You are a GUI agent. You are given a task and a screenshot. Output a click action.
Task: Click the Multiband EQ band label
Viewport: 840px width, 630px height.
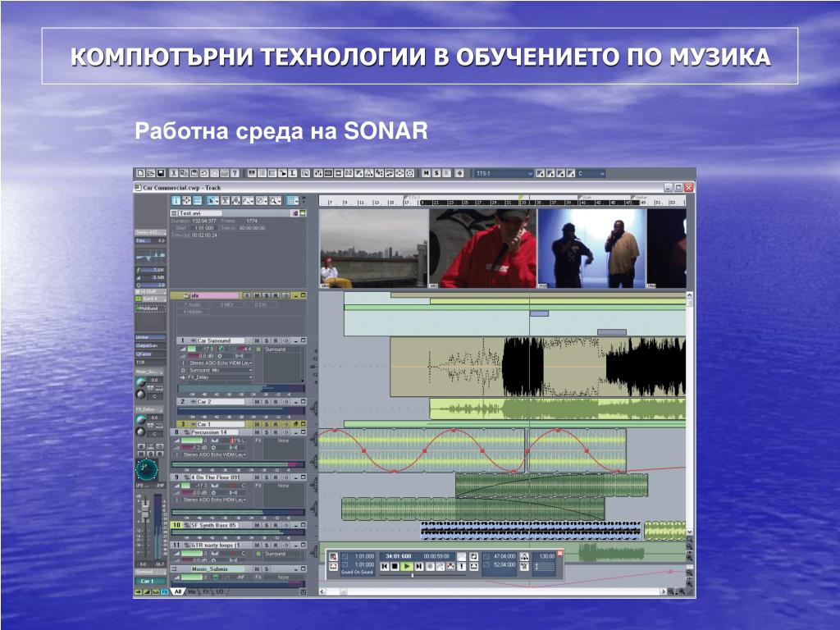tap(149, 308)
